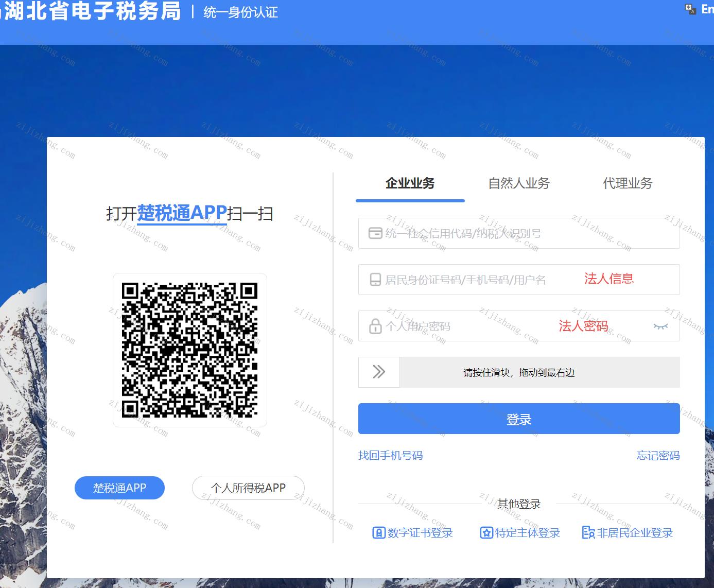The width and height of the screenshot is (714, 588).
Task: Click the 打开楚税通APP扫一扫 heading
Action: 189,213
